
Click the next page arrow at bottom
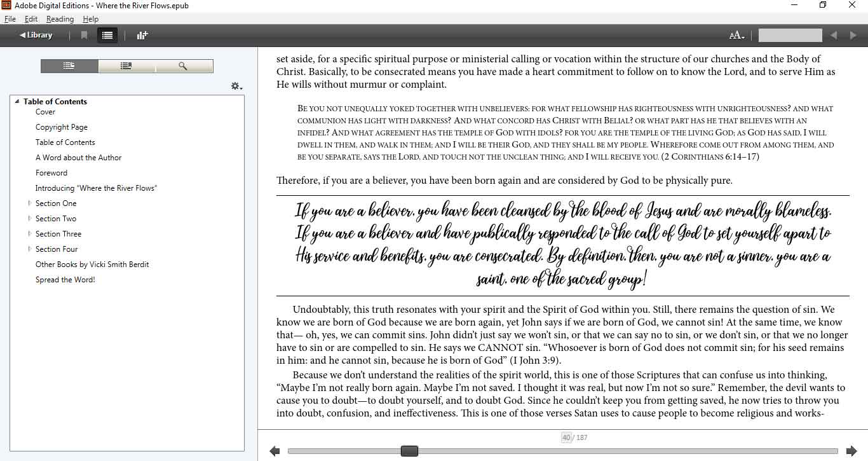[x=851, y=451]
